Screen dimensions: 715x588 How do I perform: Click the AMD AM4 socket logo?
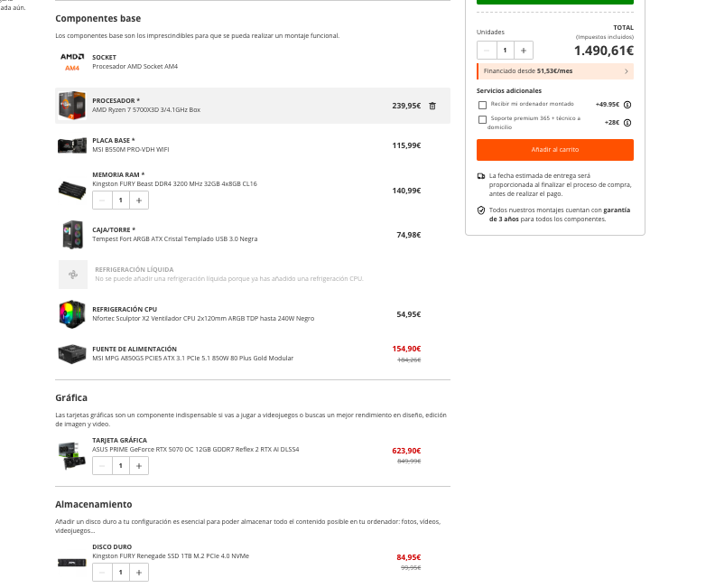coord(72,61)
